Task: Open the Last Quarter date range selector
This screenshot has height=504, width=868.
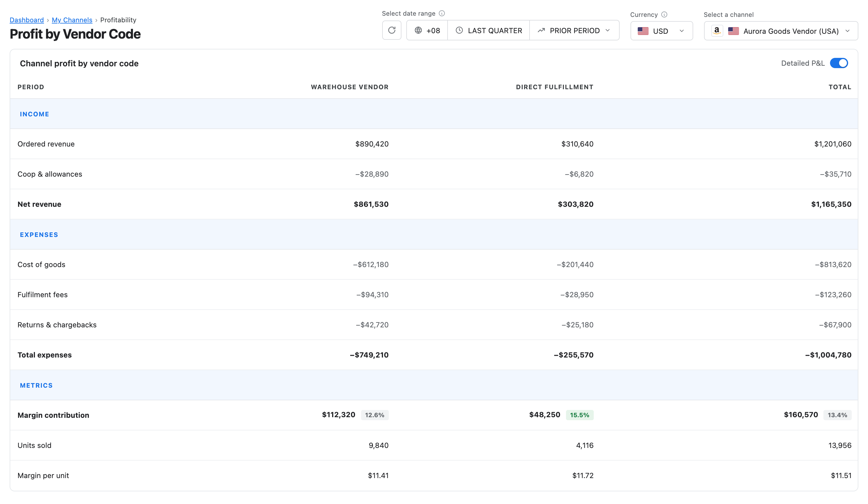Action: click(x=489, y=30)
